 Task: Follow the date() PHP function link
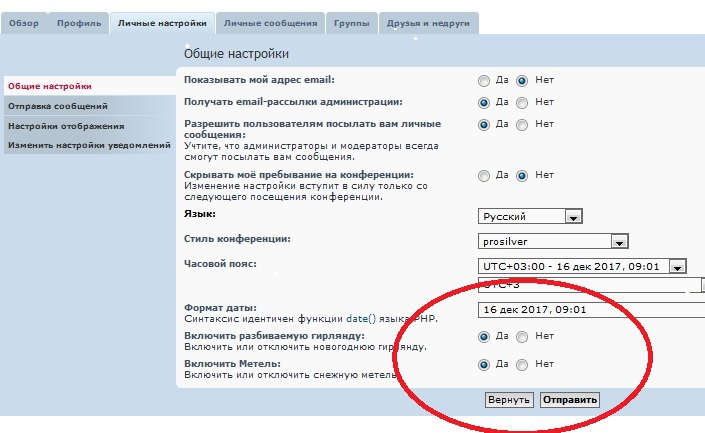359,317
